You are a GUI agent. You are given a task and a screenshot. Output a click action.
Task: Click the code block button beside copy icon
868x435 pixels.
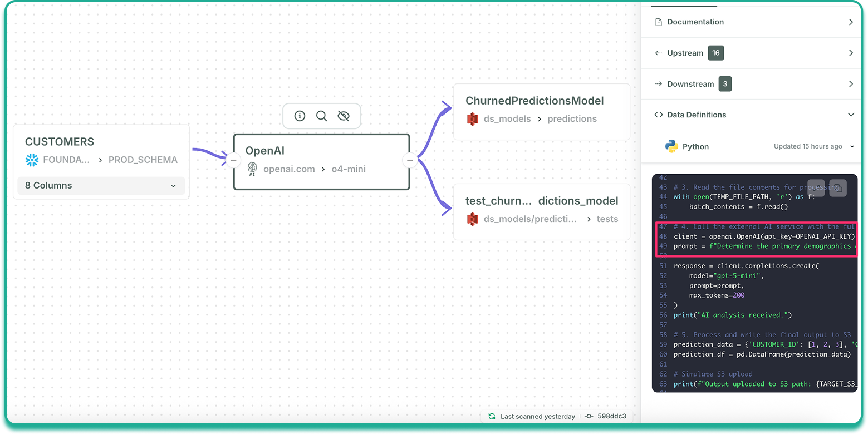point(816,188)
